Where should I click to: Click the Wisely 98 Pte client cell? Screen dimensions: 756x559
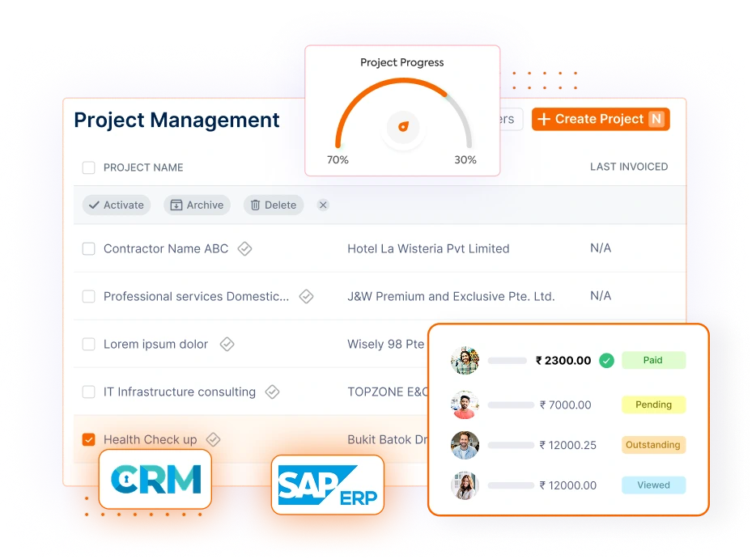coord(386,344)
